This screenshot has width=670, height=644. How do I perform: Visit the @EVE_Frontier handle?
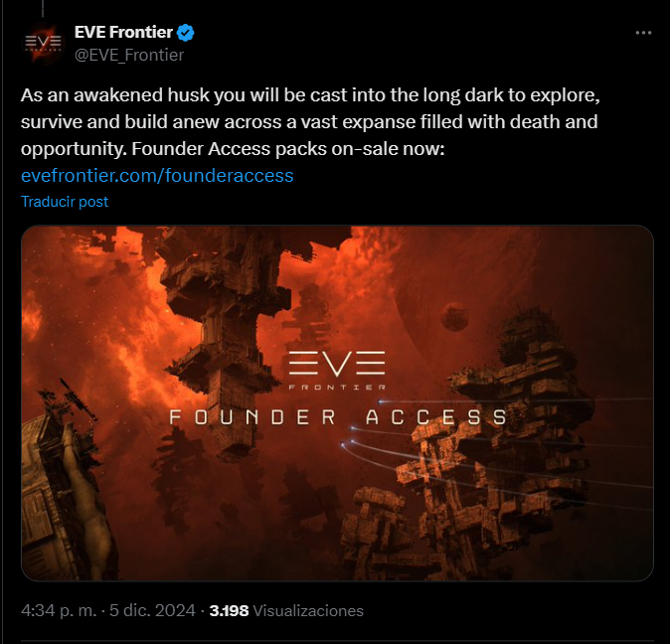[129, 55]
